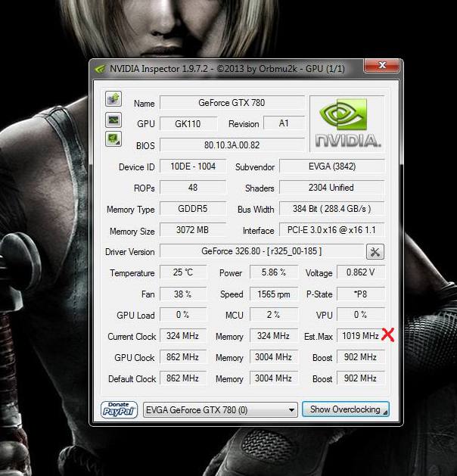457x476 pixels.
Task: Click Device ID value 10DE - 1004
Action: (x=193, y=166)
